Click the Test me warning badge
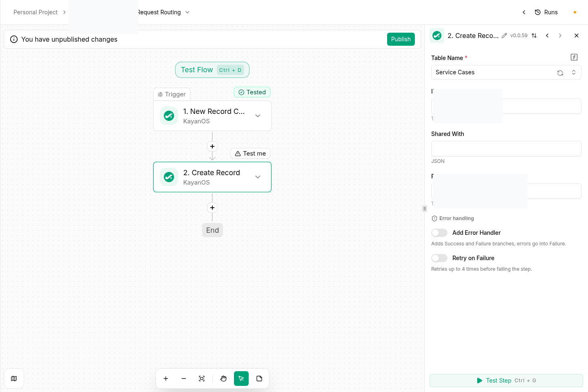The height and width of the screenshot is (392, 588). (250, 154)
